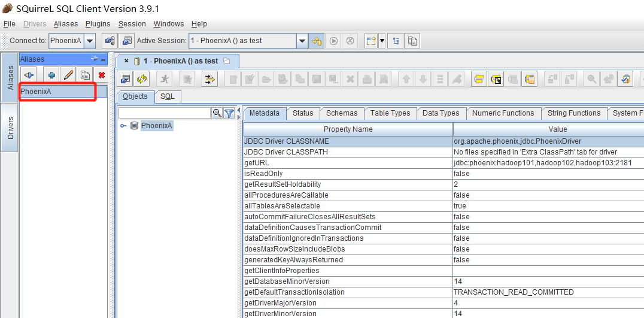
Task: Click the clipboard tree icon after the greyed boxes
Action: [530, 79]
